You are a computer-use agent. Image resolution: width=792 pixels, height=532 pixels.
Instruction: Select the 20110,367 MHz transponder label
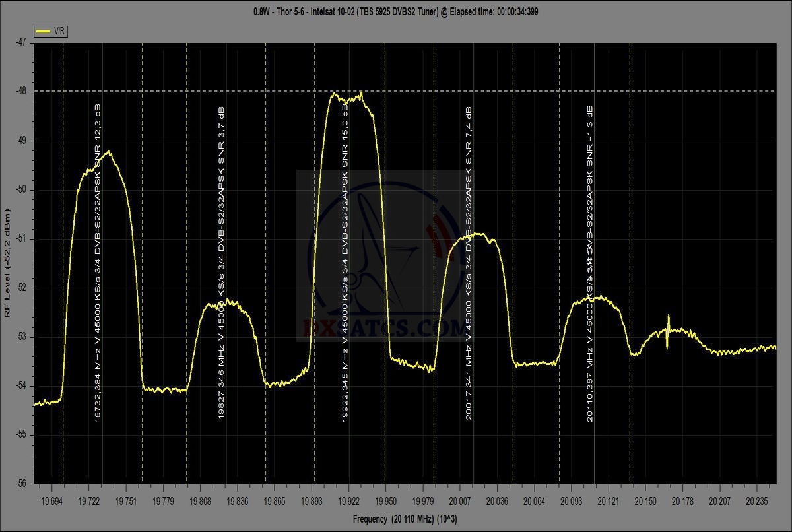(590, 264)
